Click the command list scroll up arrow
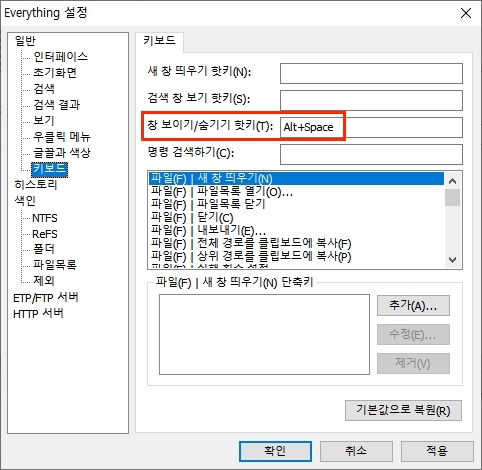 click(x=452, y=181)
